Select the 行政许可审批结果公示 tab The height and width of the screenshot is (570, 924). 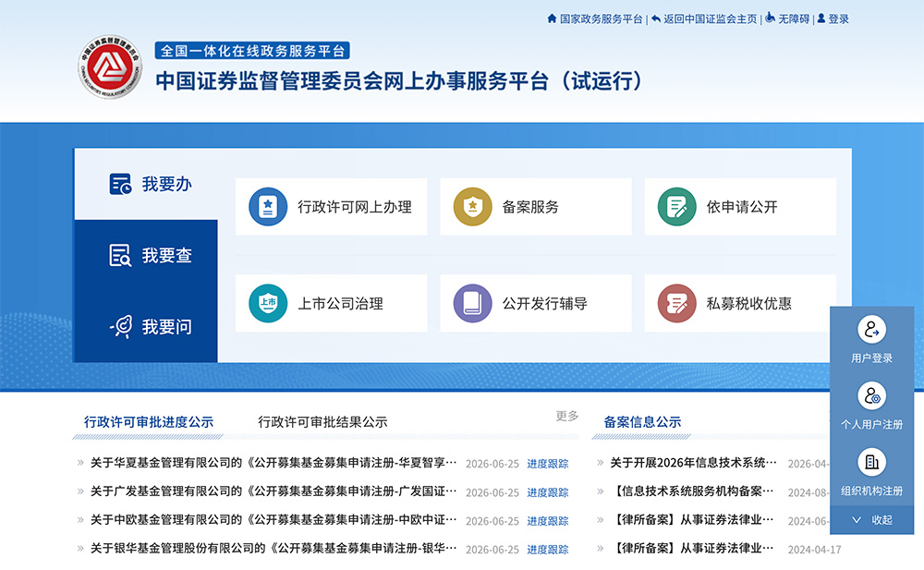click(322, 422)
